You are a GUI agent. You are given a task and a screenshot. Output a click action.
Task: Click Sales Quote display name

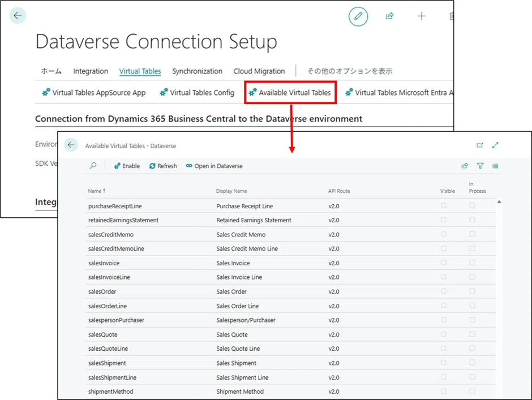(x=232, y=334)
